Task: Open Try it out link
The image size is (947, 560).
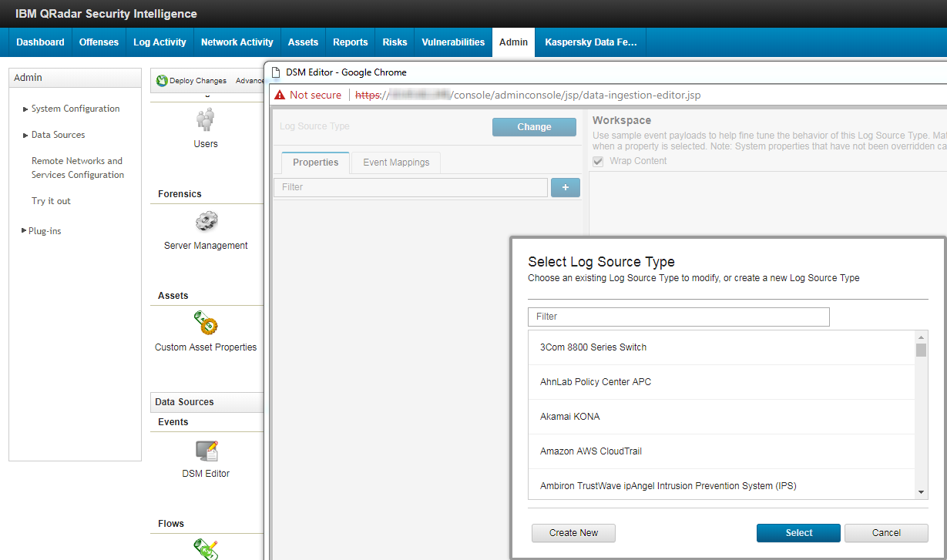Action: 51,201
